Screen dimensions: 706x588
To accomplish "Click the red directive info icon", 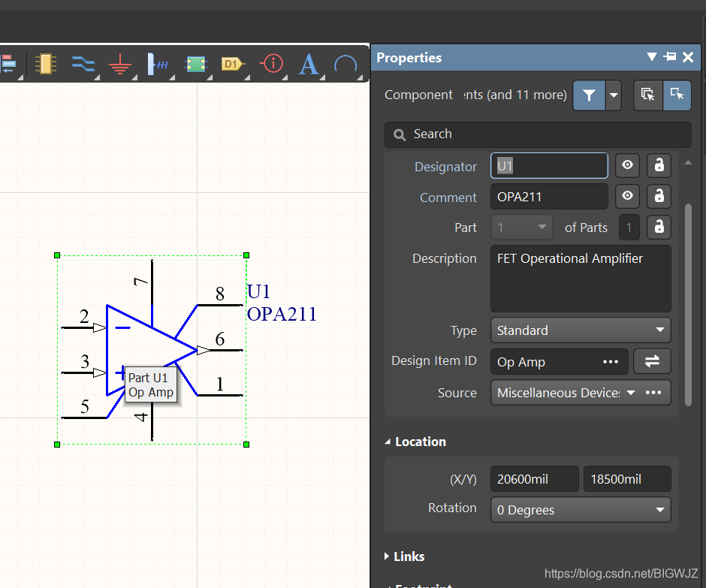I will tap(271, 64).
